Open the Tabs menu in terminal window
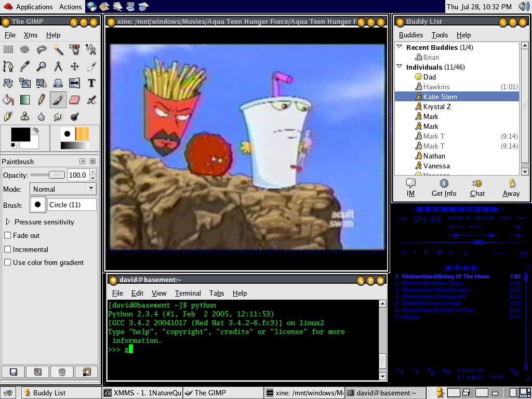This screenshot has width=532, height=399. click(x=217, y=293)
